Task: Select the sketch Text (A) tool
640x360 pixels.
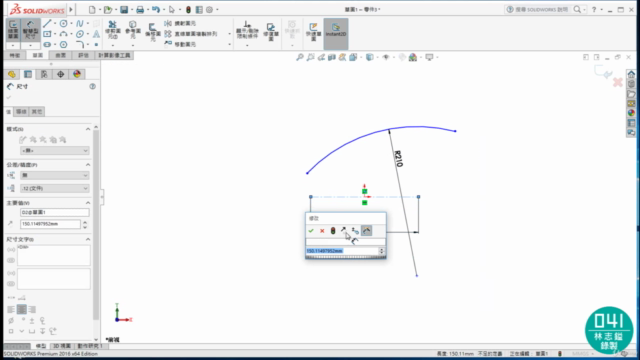Action: tap(96, 34)
